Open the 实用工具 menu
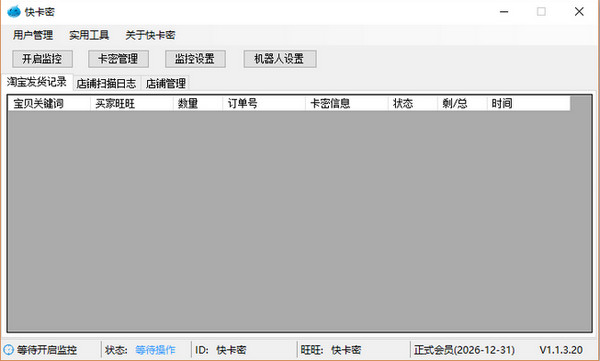 coord(89,35)
